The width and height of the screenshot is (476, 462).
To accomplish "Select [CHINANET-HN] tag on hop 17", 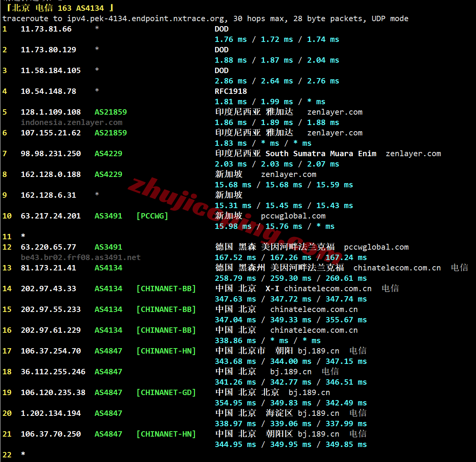I will click(166, 351).
